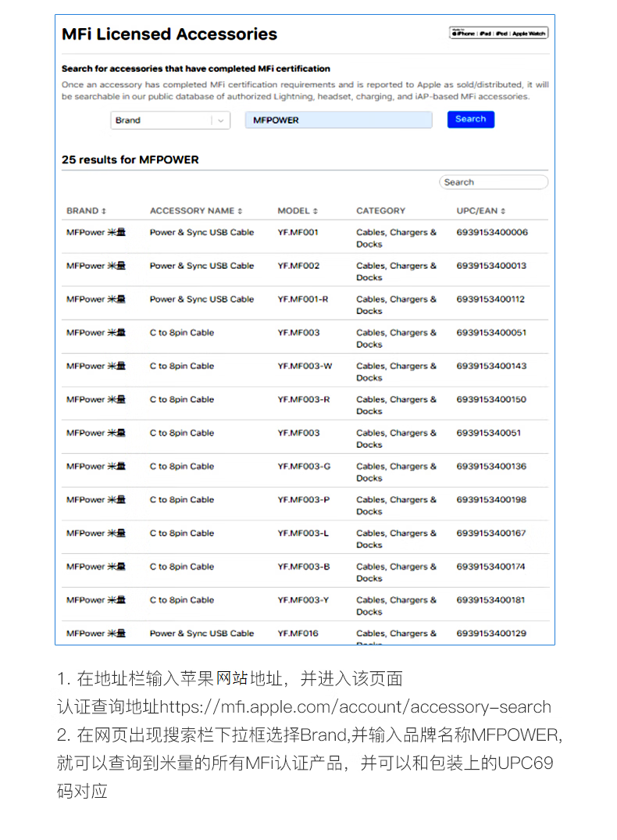617x840 pixels.
Task: Click UPC code 6939153400129
Action: (x=491, y=634)
